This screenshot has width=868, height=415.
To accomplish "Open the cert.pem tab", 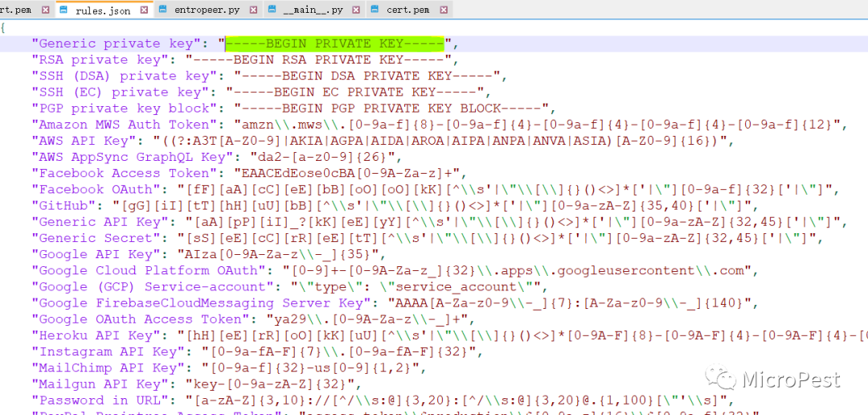I will (407, 10).
